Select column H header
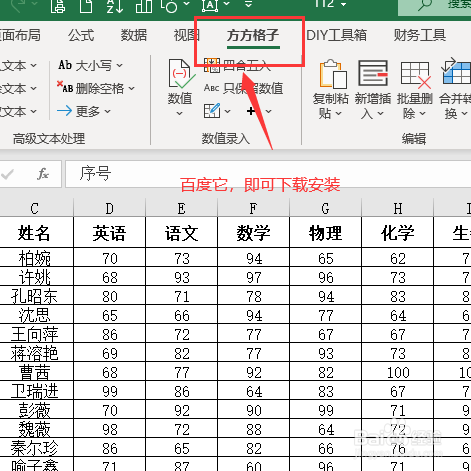The width and height of the screenshot is (471, 471). click(397, 209)
